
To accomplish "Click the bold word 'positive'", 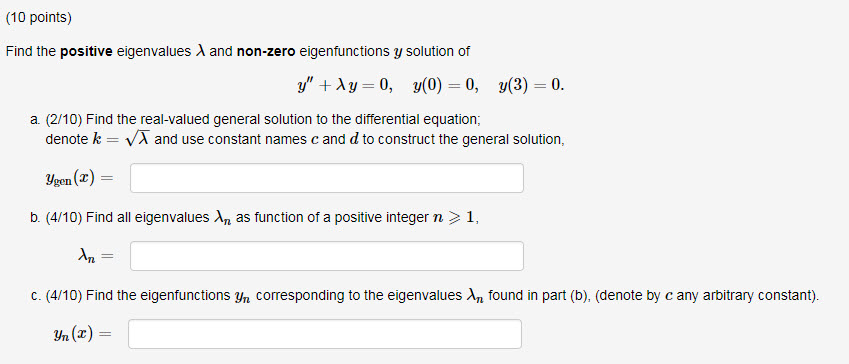I will 87,52.
